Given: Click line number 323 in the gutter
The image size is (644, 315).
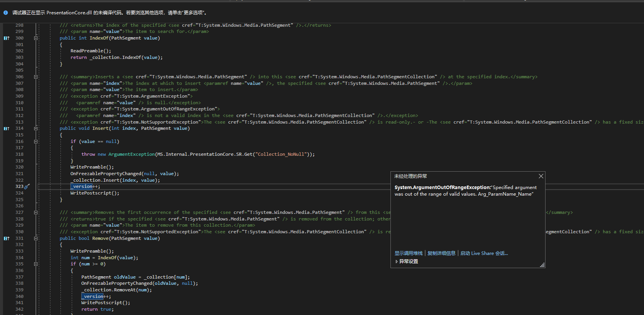Looking at the screenshot, I should point(19,186).
